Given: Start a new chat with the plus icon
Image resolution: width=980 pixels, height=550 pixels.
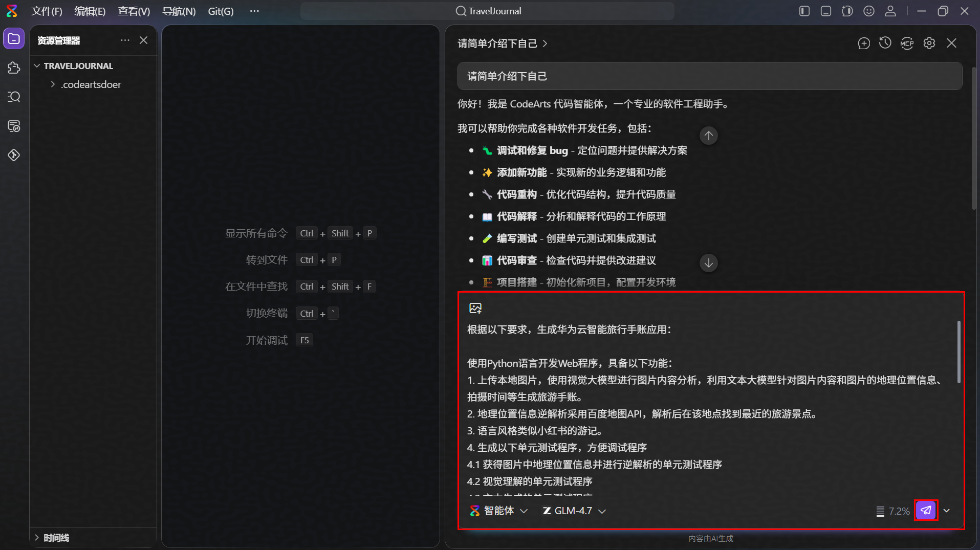Looking at the screenshot, I should (x=864, y=43).
